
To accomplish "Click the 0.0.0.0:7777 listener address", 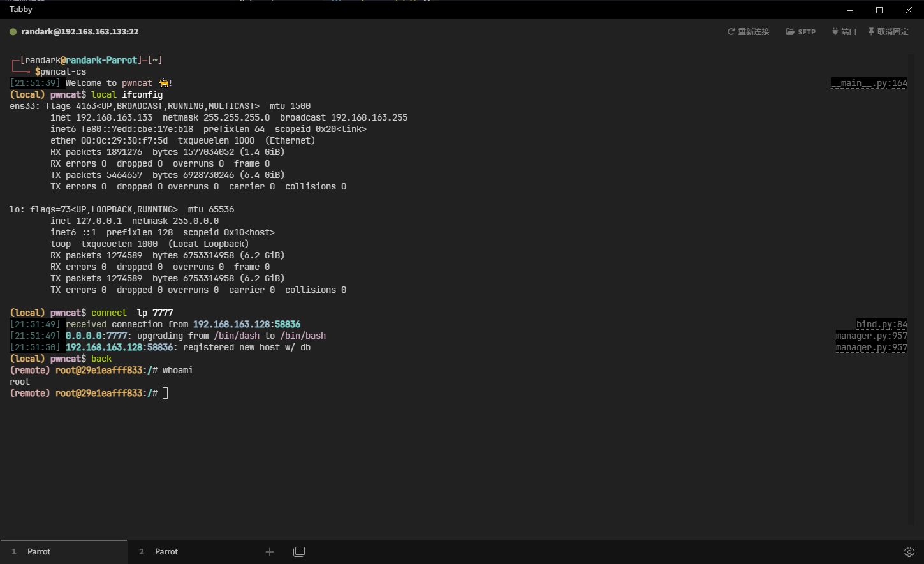I will (96, 336).
